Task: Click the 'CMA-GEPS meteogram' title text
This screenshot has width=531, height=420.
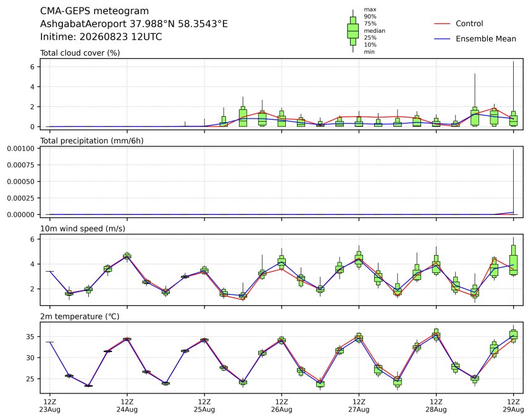Action: (x=94, y=11)
